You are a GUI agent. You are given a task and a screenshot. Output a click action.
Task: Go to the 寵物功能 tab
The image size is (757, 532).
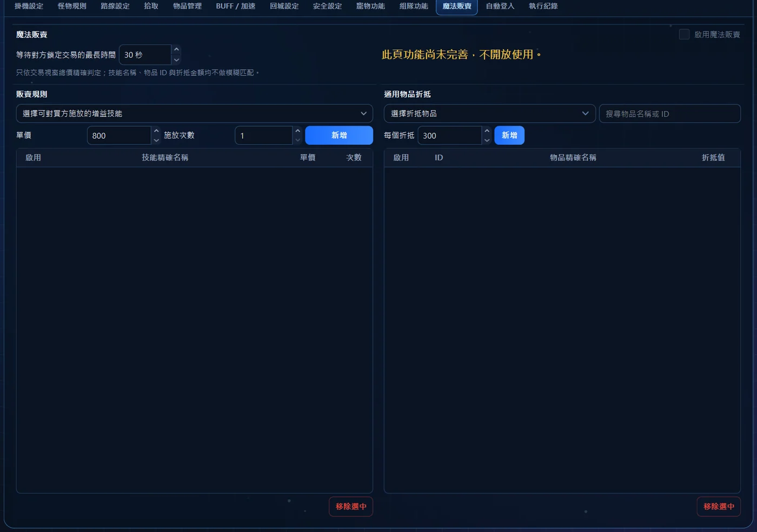tap(371, 6)
